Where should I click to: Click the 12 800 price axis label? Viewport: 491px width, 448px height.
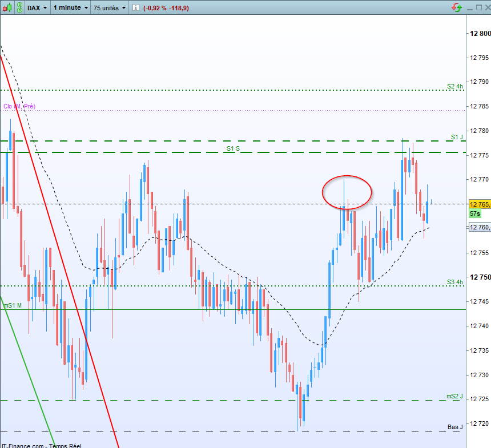coord(480,33)
